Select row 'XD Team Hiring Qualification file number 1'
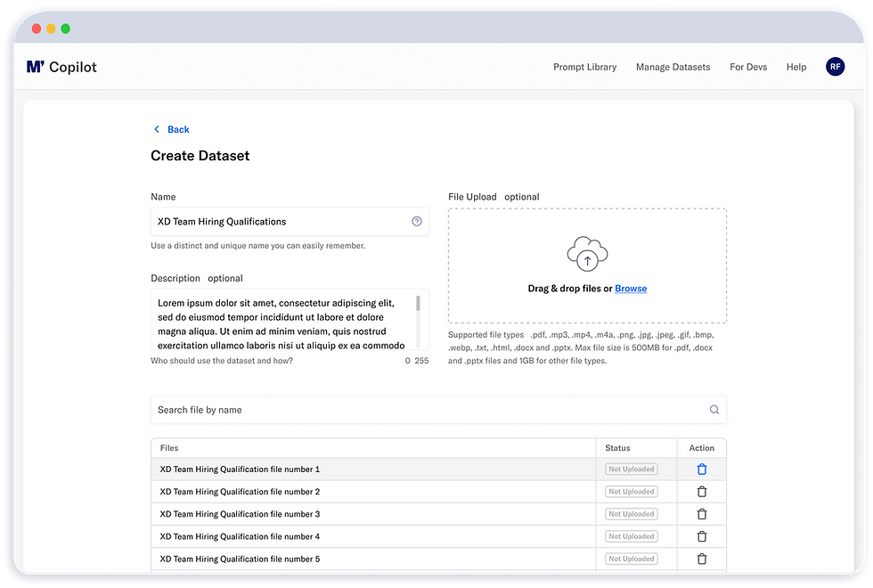873x588 pixels. pyautogui.click(x=438, y=470)
